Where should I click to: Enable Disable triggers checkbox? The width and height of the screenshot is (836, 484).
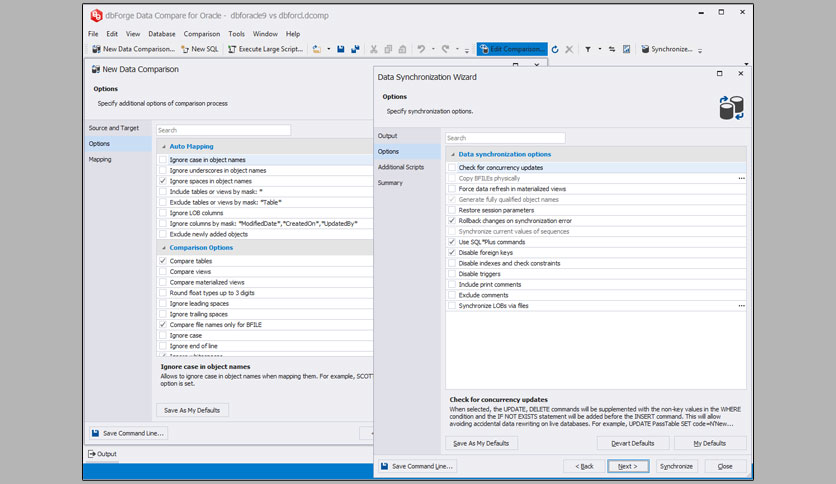point(452,274)
